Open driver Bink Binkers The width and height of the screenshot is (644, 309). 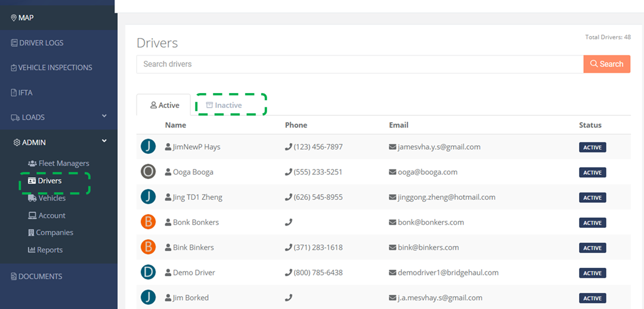(193, 248)
